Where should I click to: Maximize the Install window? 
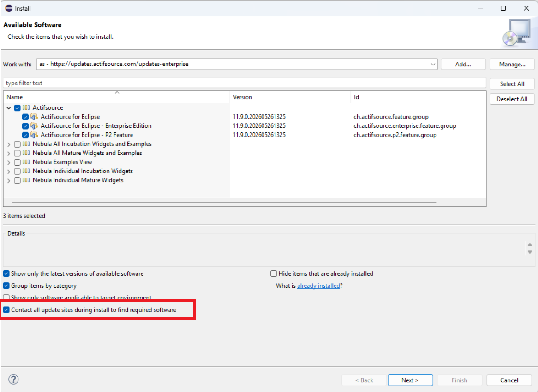coord(503,8)
